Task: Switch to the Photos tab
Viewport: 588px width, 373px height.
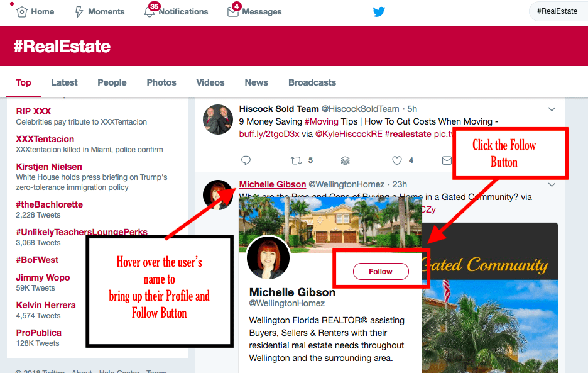Action: tap(161, 82)
